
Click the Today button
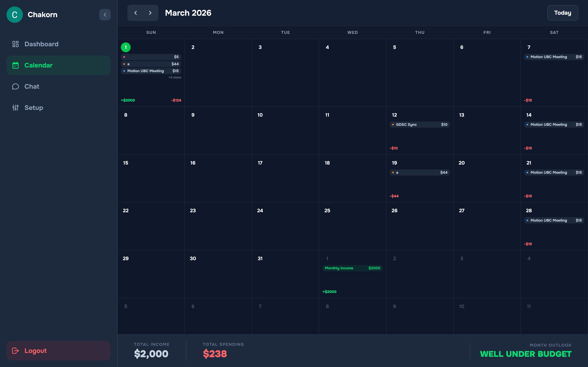562,13
